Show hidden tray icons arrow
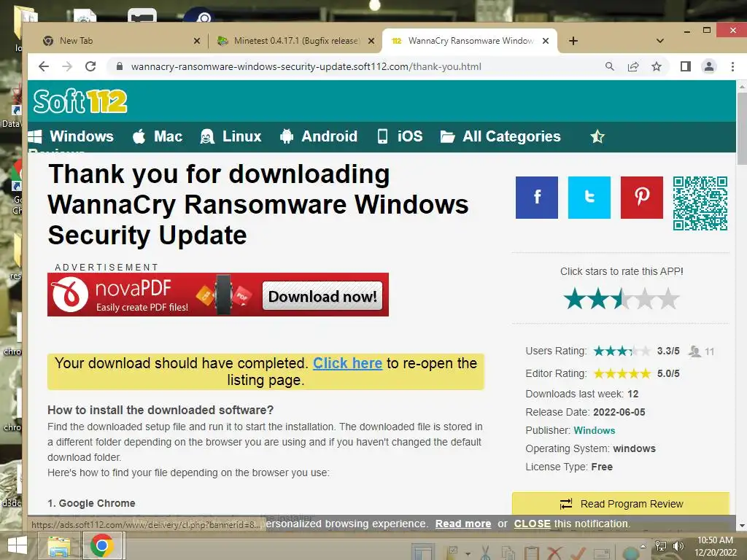 click(643, 546)
